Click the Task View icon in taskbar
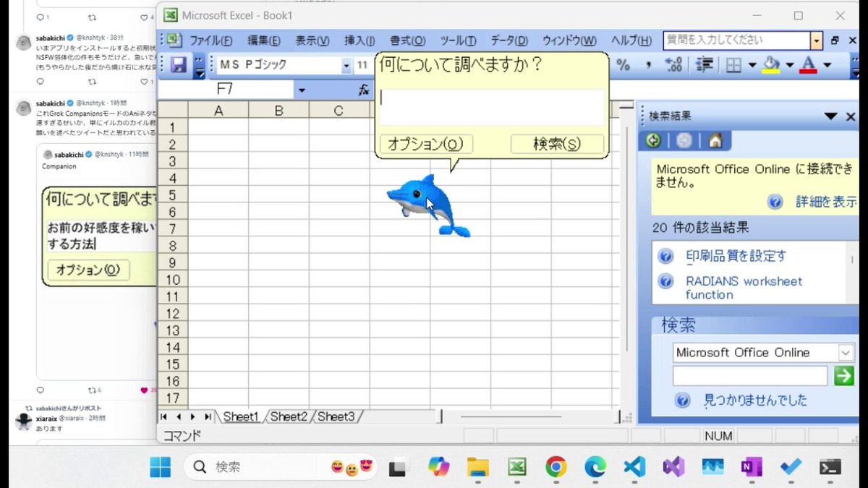 (x=399, y=468)
